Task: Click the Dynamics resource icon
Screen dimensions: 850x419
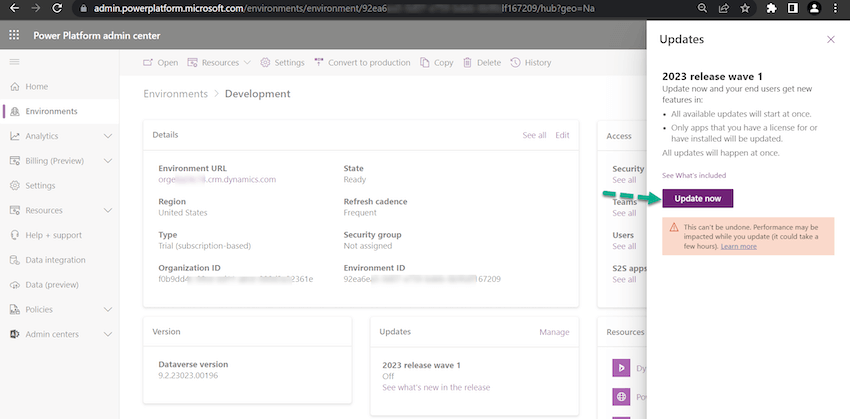Action: tap(621, 368)
